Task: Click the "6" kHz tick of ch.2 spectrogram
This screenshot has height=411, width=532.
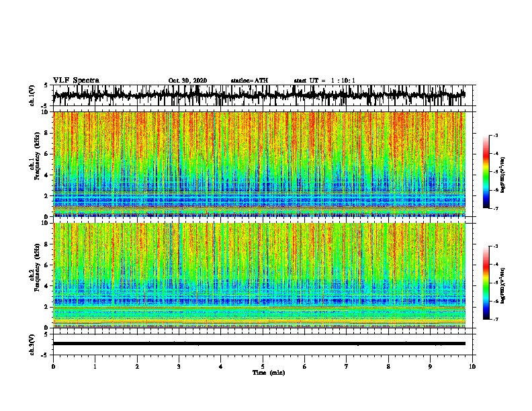Action: click(x=47, y=265)
